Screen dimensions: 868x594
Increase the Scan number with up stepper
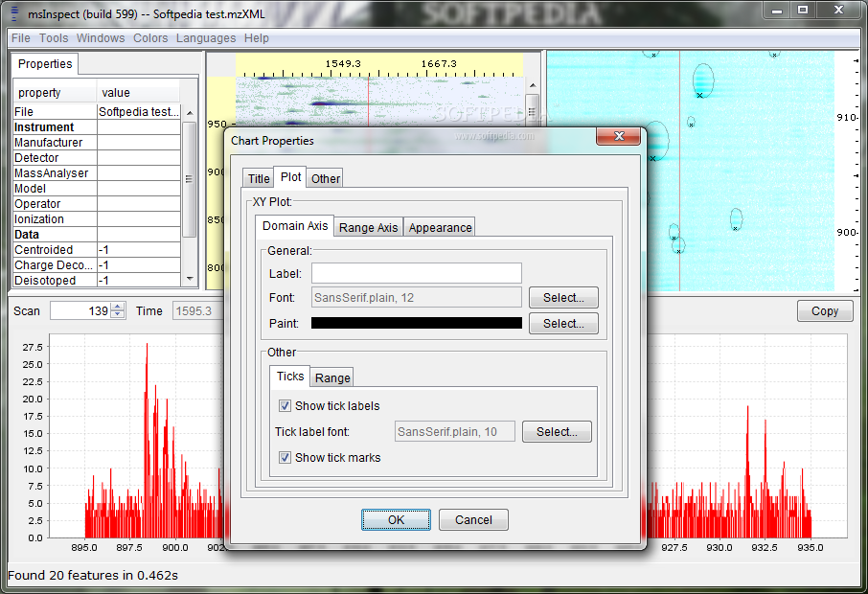(117, 307)
